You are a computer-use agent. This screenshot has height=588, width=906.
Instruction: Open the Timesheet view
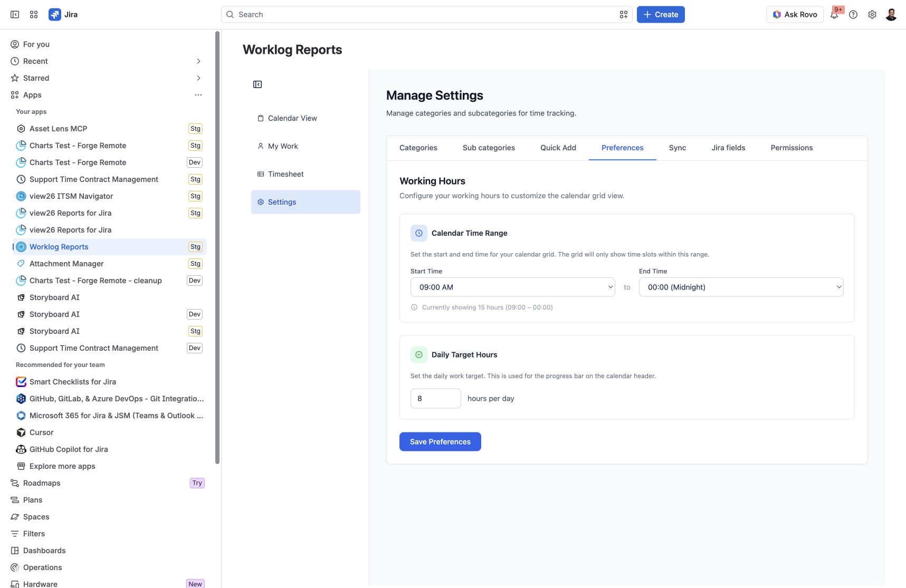pos(306,174)
